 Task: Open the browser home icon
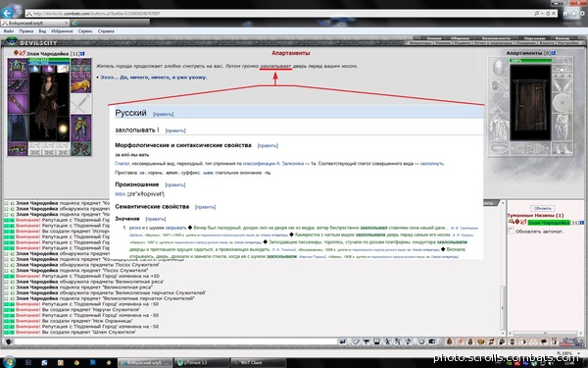pyautogui.click(x=565, y=13)
